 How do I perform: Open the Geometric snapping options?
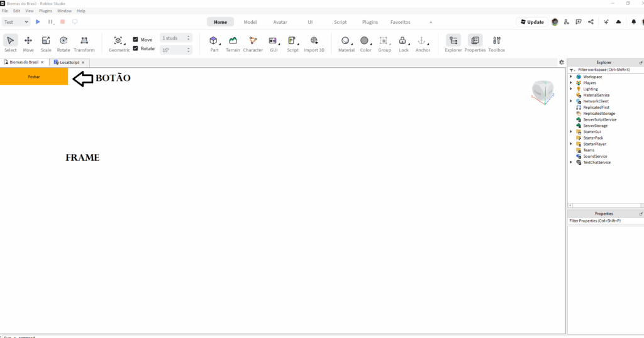[119, 43]
